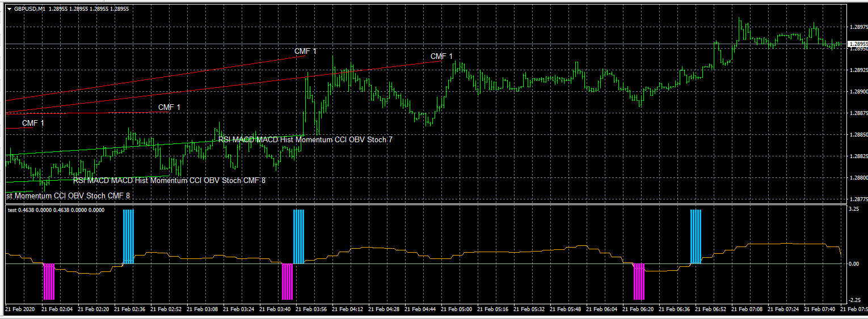Click the 3.25 indicator scale value
The width and height of the screenshot is (868, 319).
click(x=855, y=209)
